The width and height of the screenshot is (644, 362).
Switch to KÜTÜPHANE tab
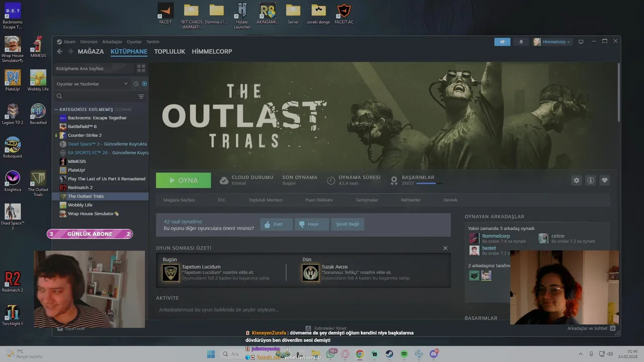click(129, 51)
